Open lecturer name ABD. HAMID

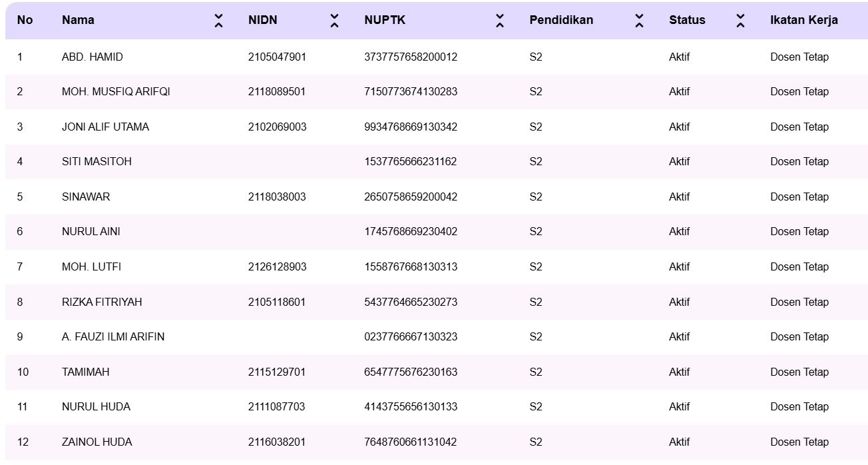pos(92,57)
